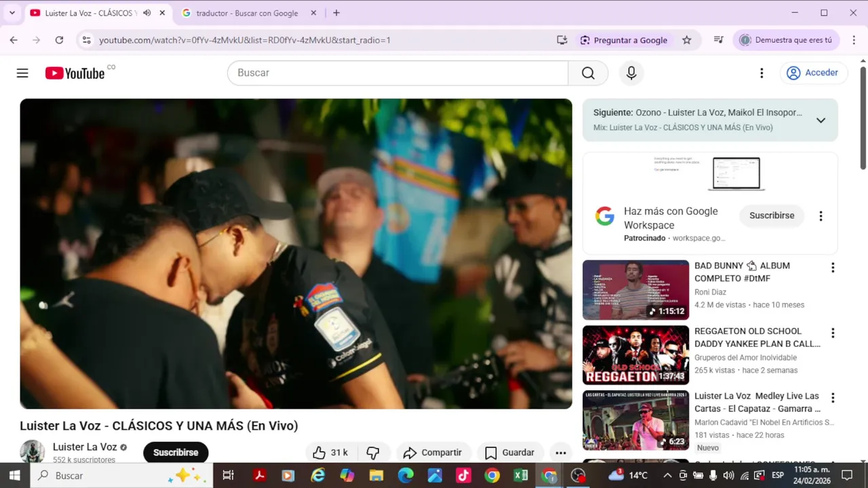This screenshot has height=488, width=868.
Task: Open options for Google Workspace ad
Action: 821,216
